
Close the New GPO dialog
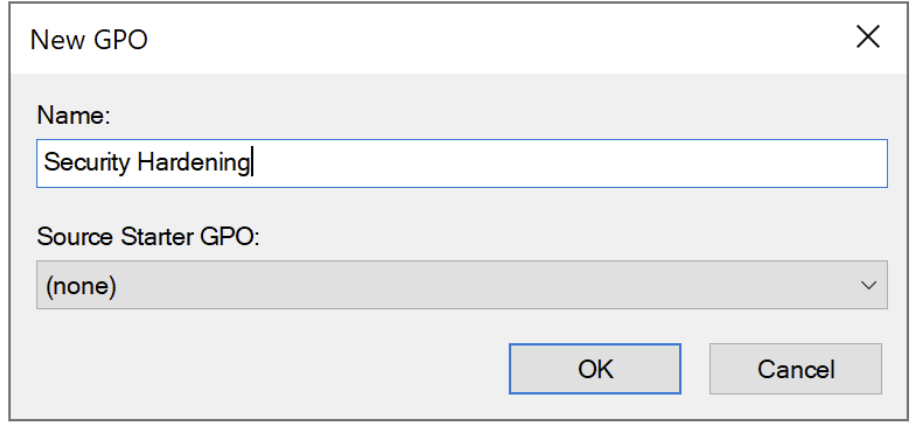[867, 38]
